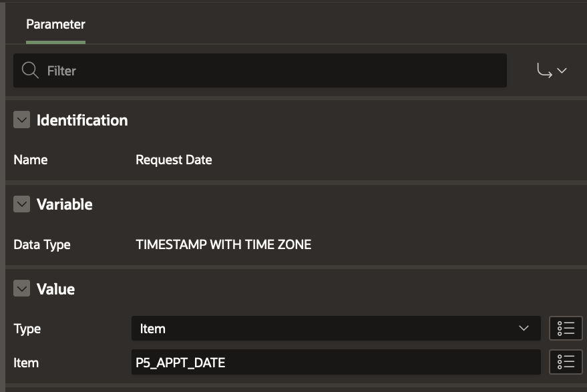Screen dimensions: 587x392
Task: Select the Name property label
Action: (x=30, y=160)
